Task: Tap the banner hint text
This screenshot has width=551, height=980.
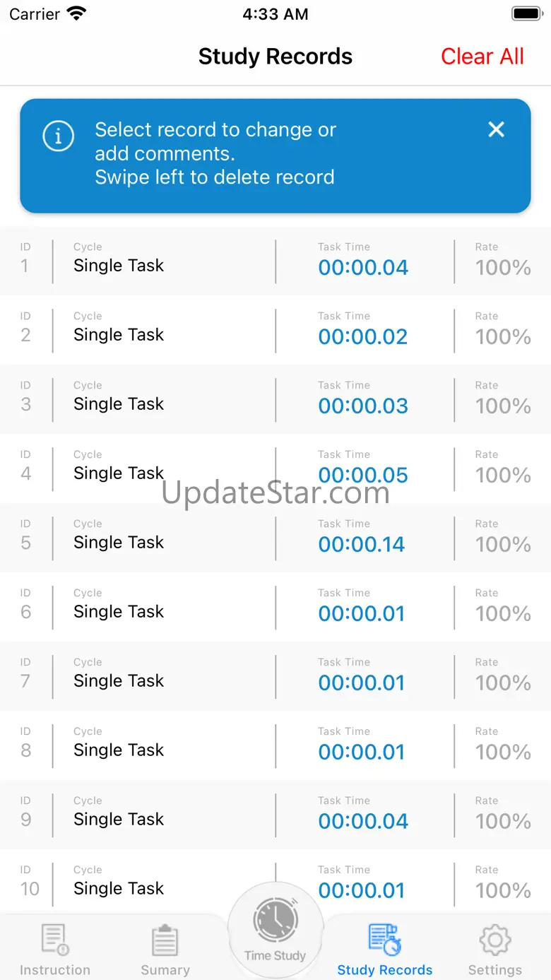Action: (215, 153)
